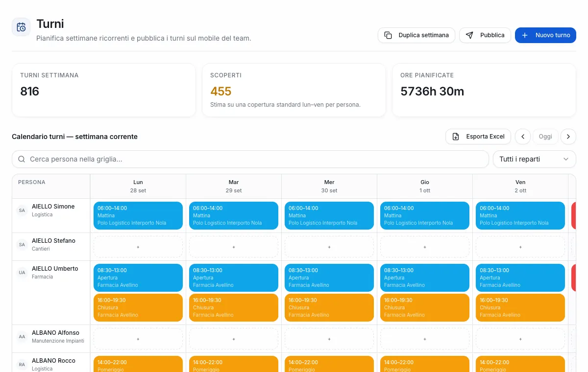The height and width of the screenshot is (372, 588).
Task: Click the file download icon in Esporta Excel
Action: (456, 137)
